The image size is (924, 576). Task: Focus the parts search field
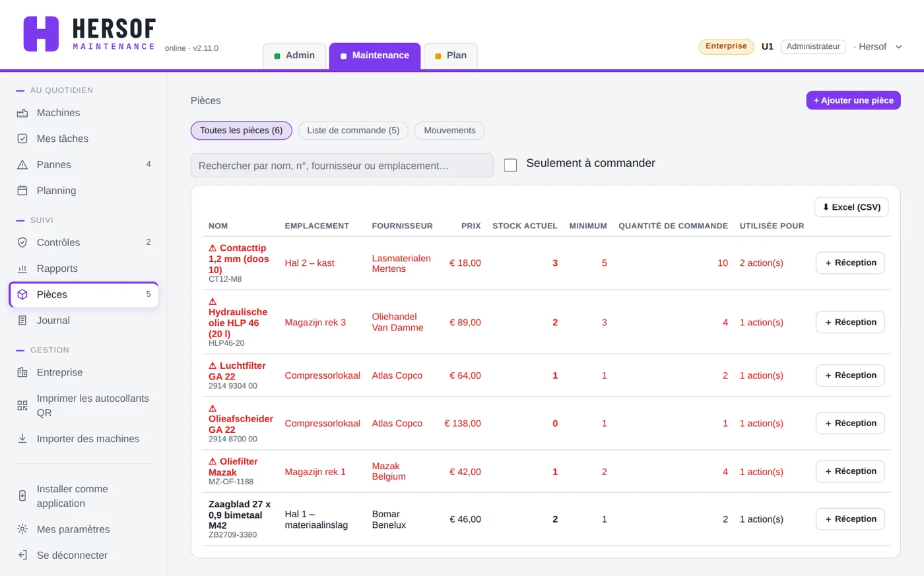(342, 166)
